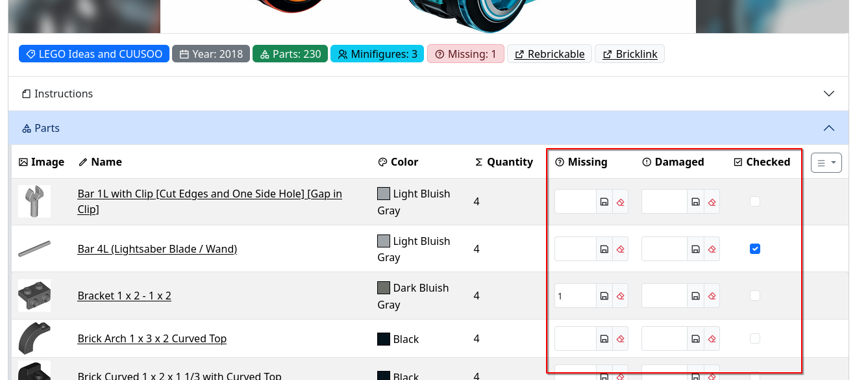Open Bar 4L (Lightsaber Blade / Wand) link
The image size is (868, 380).
point(157,249)
